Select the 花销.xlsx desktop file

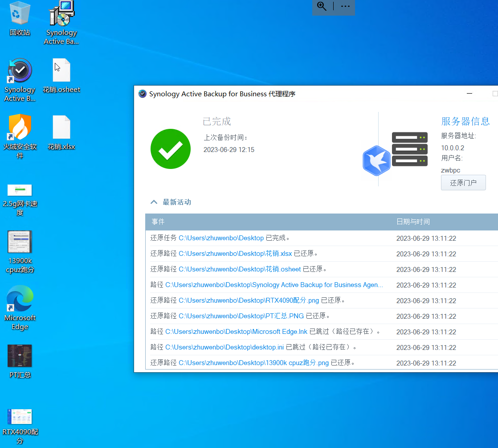61,132
